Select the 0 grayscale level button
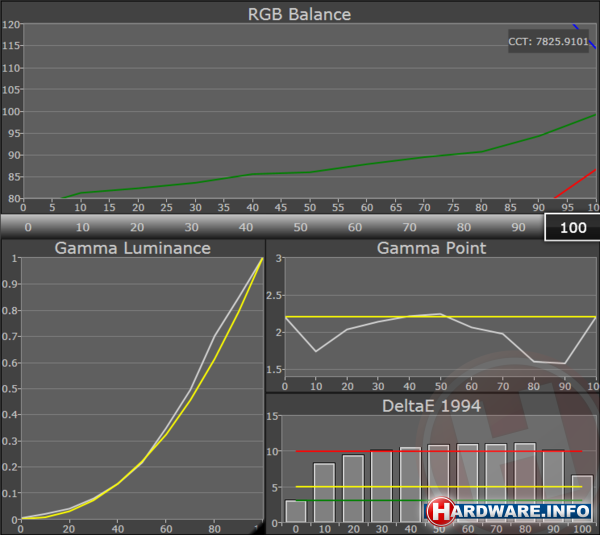 coord(28,227)
